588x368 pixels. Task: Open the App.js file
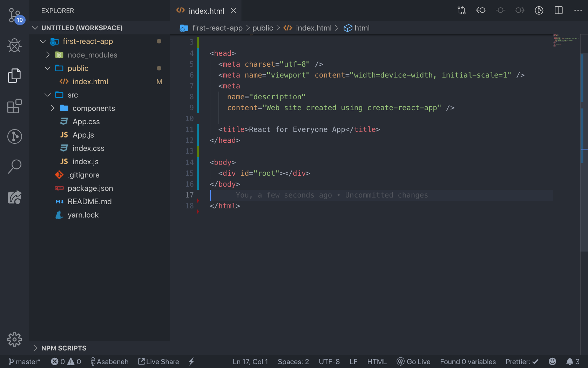pos(100,135)
